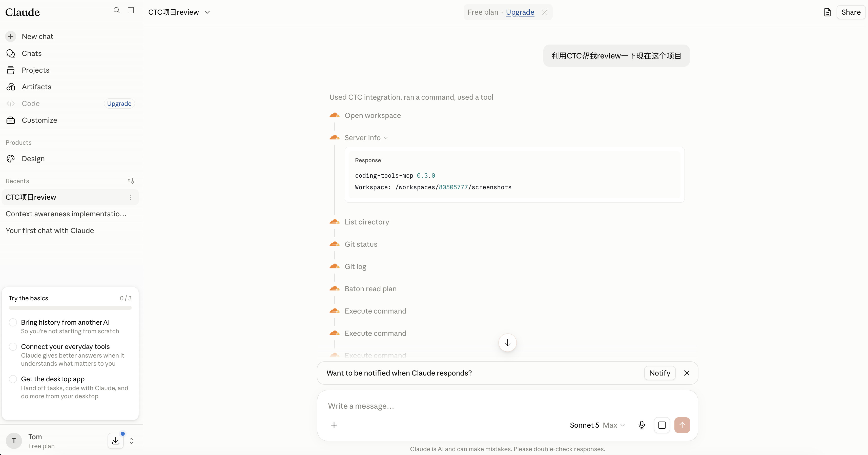Screen dimensions: 868x455
Task: Open Projects in the sidebar
Action: [x=70, y=70]
